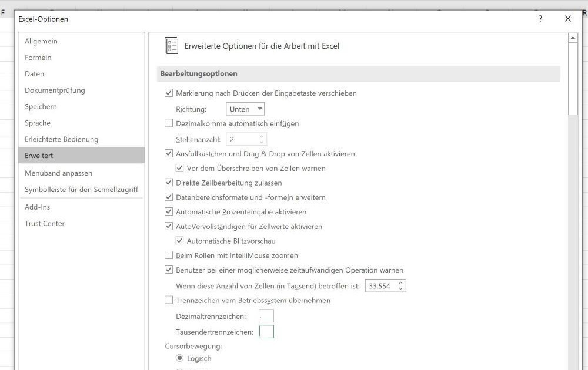Enable Dezimalkomma automatisch einfügen

169,123
